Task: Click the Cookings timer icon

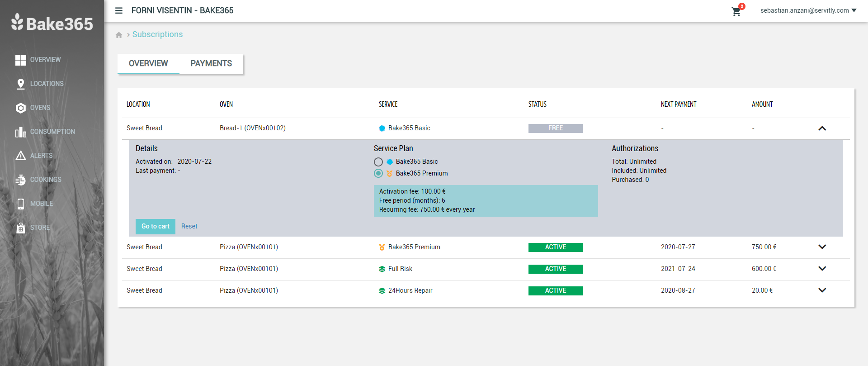Action: tap(21, 180)
